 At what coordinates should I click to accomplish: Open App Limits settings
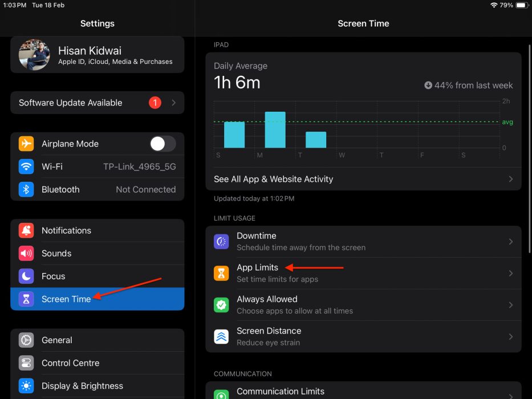tap(363, 273)
